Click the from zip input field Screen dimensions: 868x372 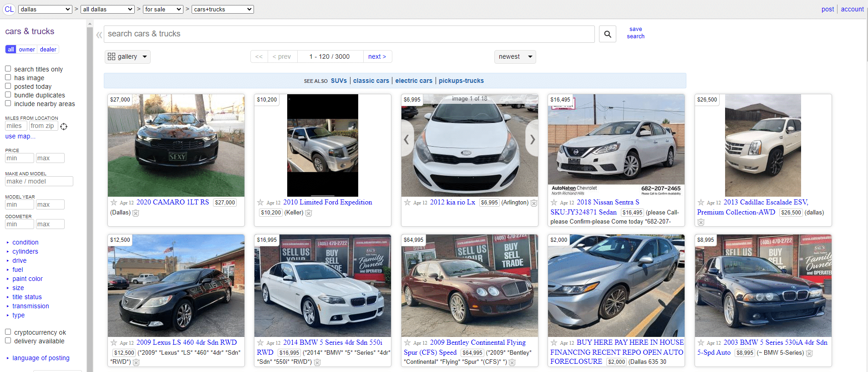[x=43, y=126]
